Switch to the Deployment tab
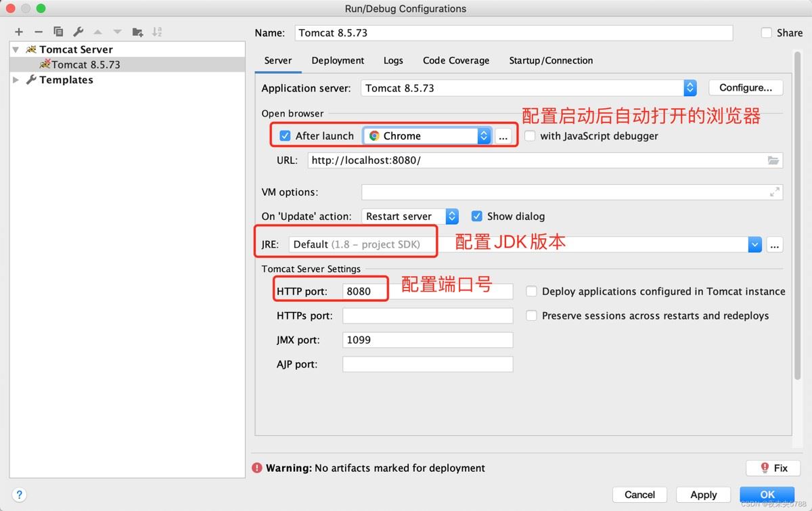This screenshot has height=511, width=812. point(338,60)
